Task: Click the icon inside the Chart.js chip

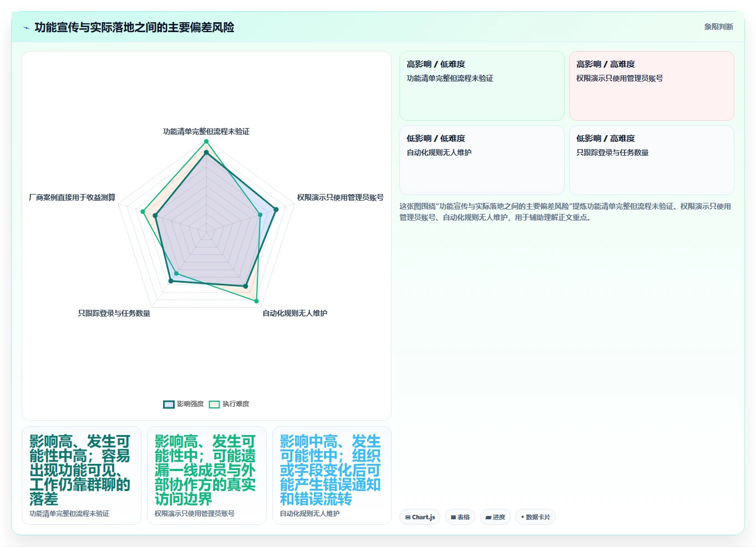Action: click(408, 517)
